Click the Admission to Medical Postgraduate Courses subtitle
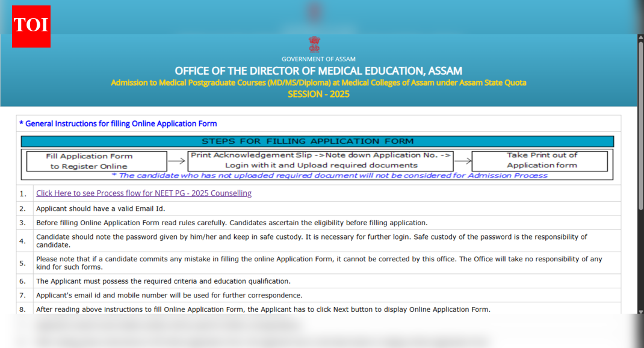The width and height of the screenshot is (644, 348). (318, 82)
